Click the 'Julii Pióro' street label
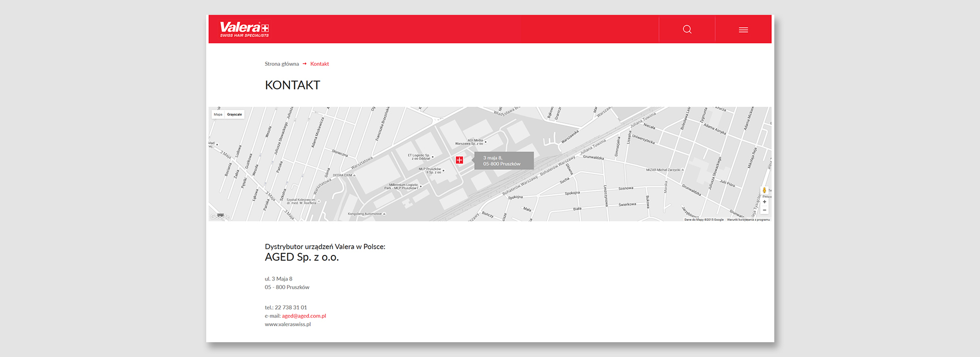Image resolution: width=980 pixels, height=357 pixels. [727, 183]
